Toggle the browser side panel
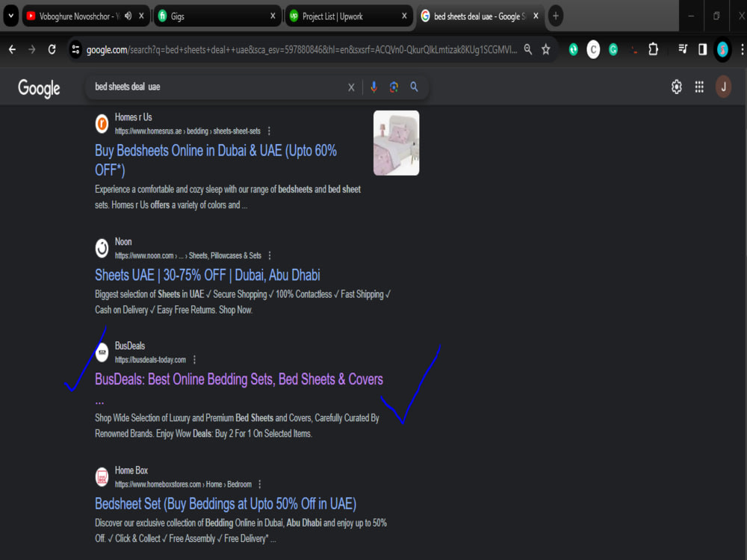 click(x=703, y=49)
